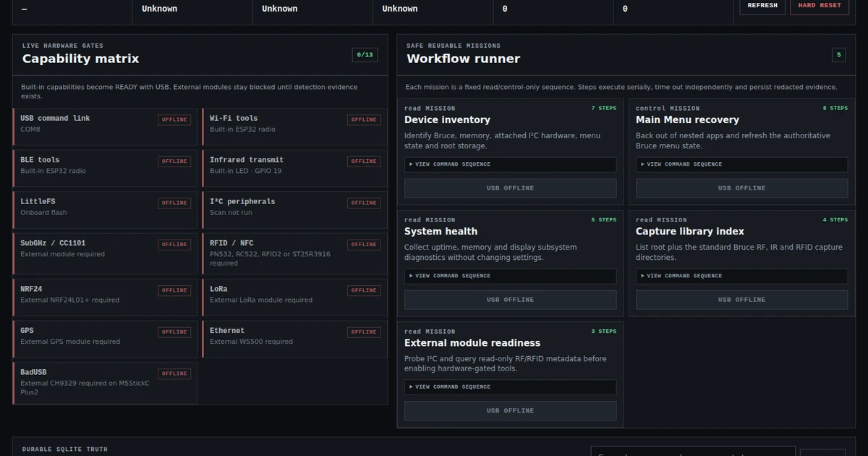The image size is (868, 456).
Task: Select the Wi-Fi tools capability card
Action: point(294,127)
